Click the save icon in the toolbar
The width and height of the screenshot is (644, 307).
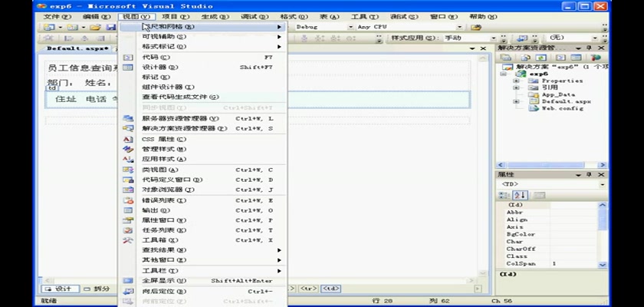click(110, 27)
